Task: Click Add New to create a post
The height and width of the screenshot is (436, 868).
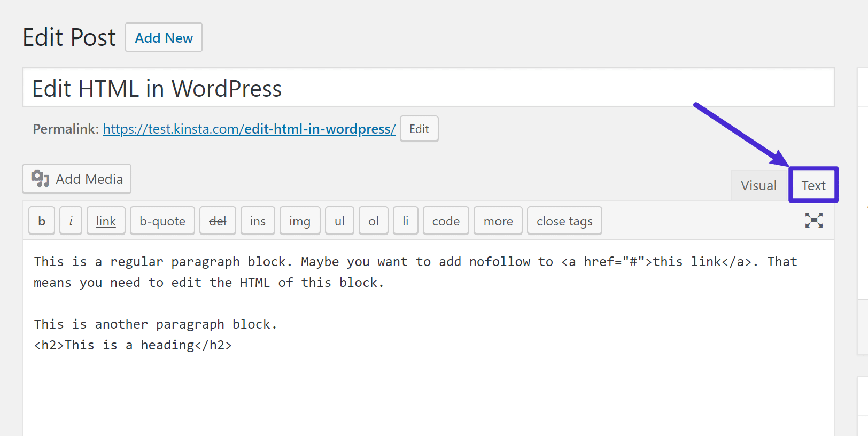Action: coord(164,37)
